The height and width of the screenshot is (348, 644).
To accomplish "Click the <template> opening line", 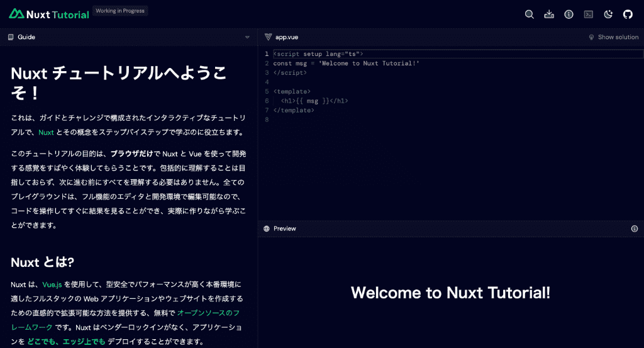I will click(292, 91).
